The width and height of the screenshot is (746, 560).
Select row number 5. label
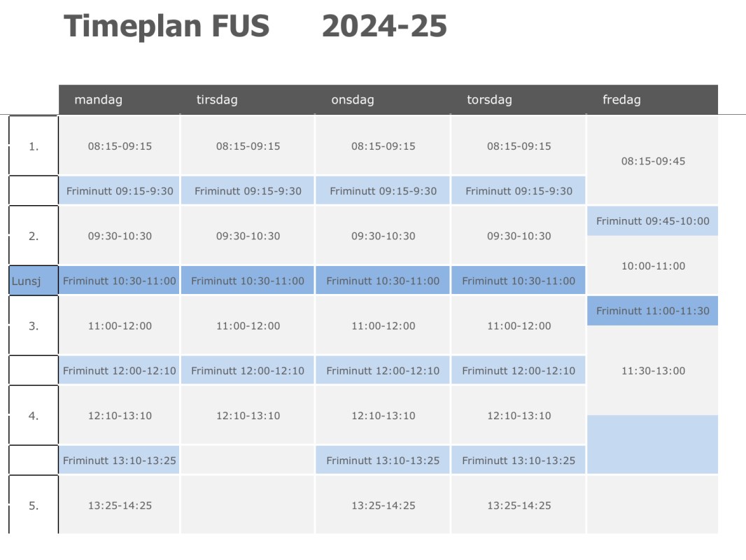pyautogui.click(x=34, y=505)
